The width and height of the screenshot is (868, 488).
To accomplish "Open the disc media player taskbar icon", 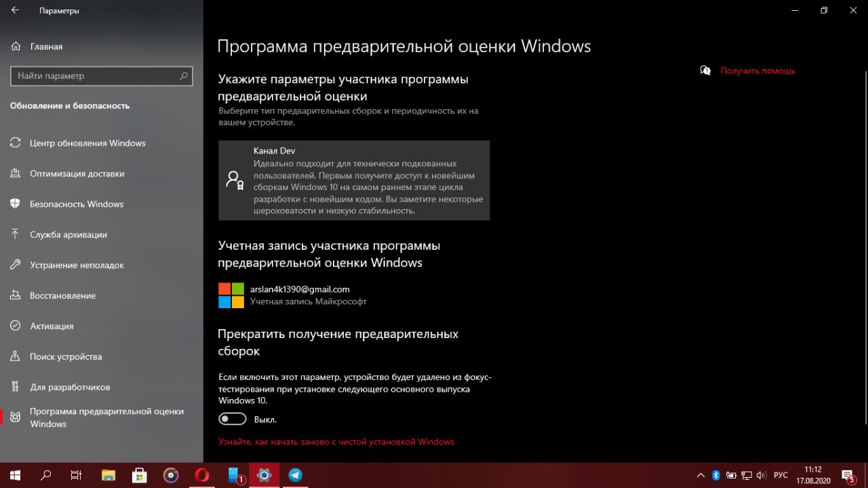I will coord(171,475).
